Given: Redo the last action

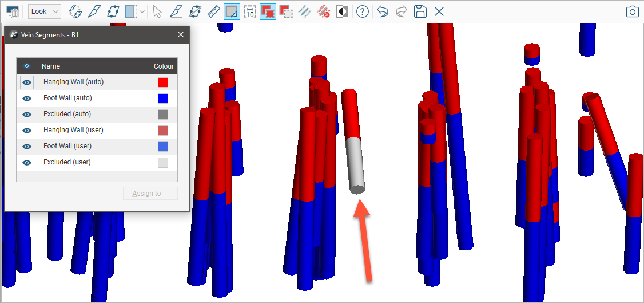Looking at the screenshot, I should pos(401,11).
